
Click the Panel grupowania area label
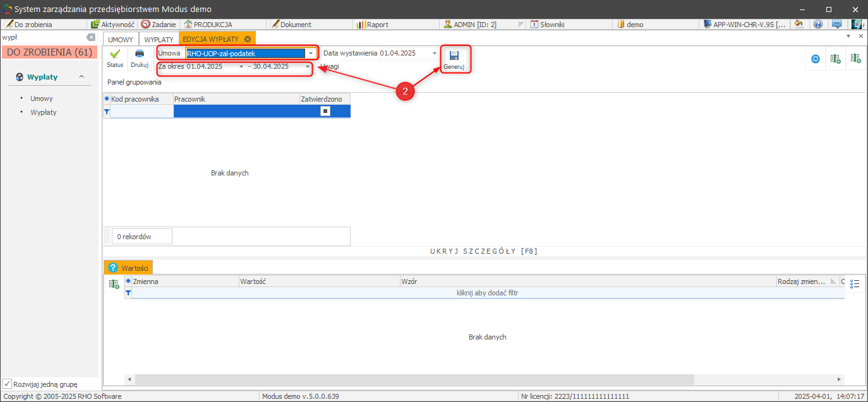pos(135,82)
